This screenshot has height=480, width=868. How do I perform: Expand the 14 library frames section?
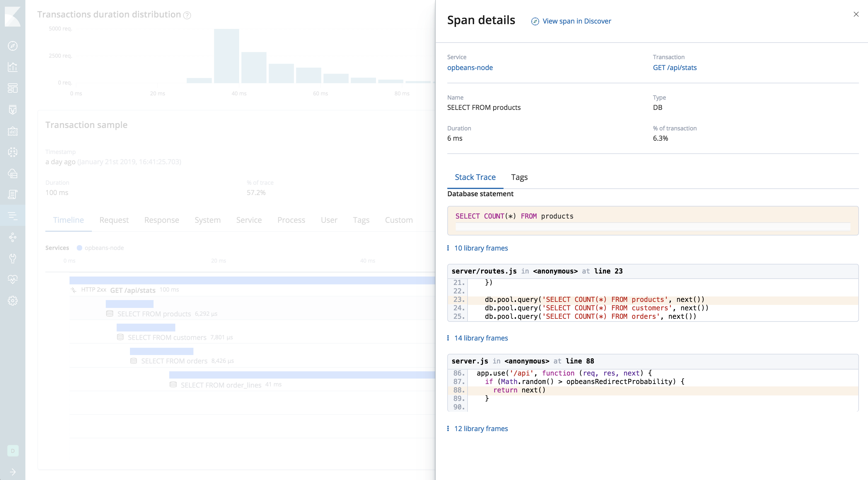pyautogui.click(x=481, y=338)
